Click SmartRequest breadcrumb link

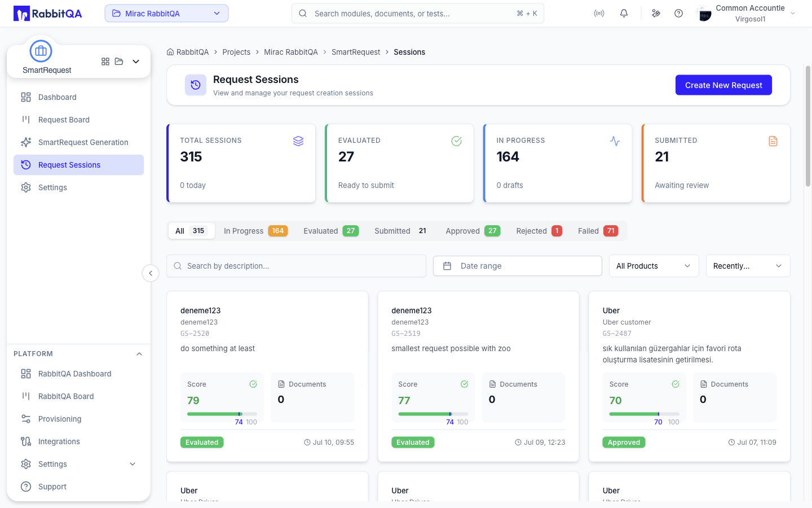point(356,52)
